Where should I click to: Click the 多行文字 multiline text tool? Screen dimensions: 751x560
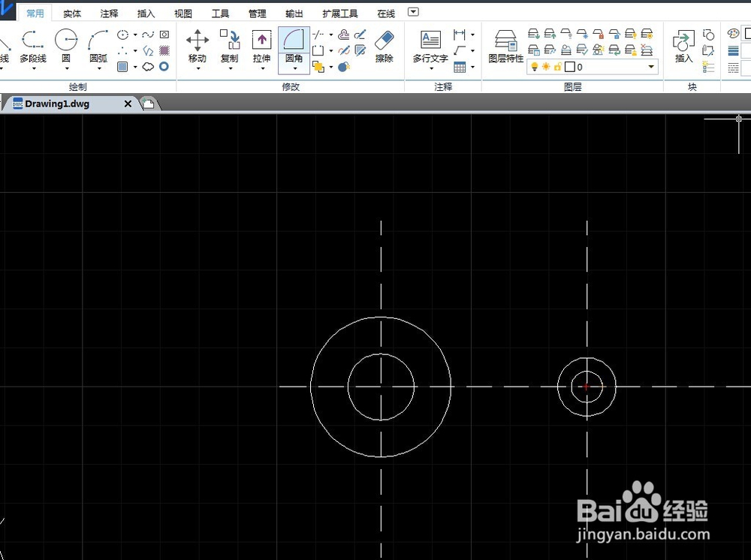pyautogui.click(x=430, y=47)
